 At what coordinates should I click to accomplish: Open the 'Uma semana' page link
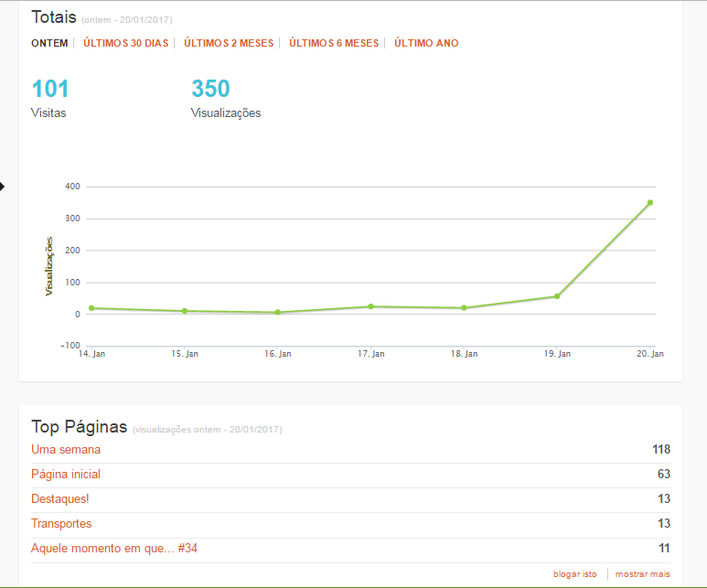66,450
